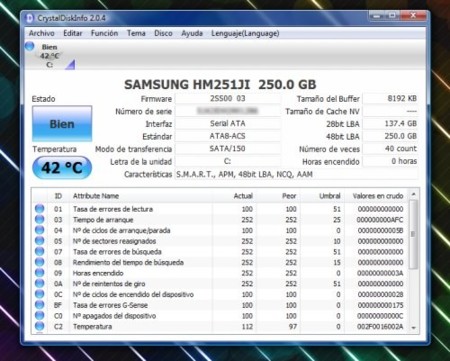Open the Tema menu

136,33
